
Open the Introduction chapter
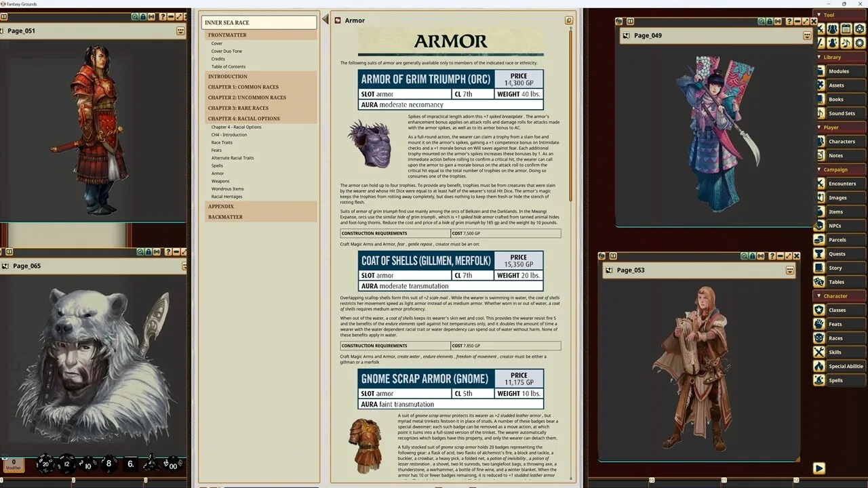[x=261, y=77]
